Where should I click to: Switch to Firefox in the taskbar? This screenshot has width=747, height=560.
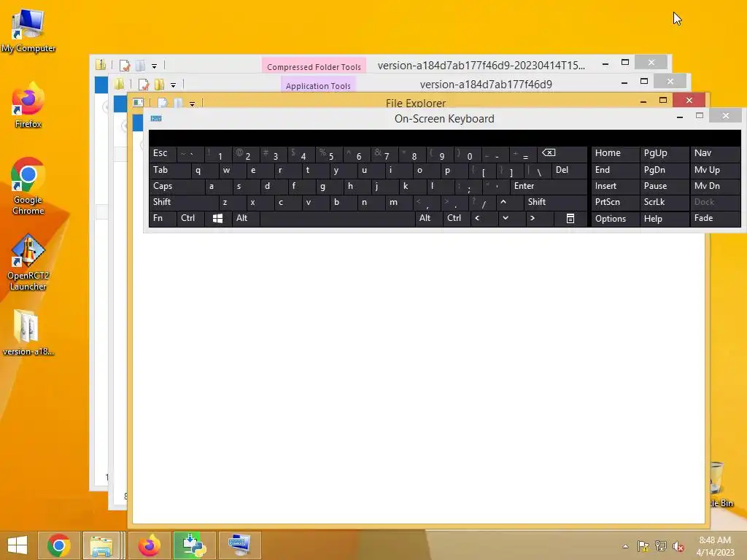click(x=150, y=545)
